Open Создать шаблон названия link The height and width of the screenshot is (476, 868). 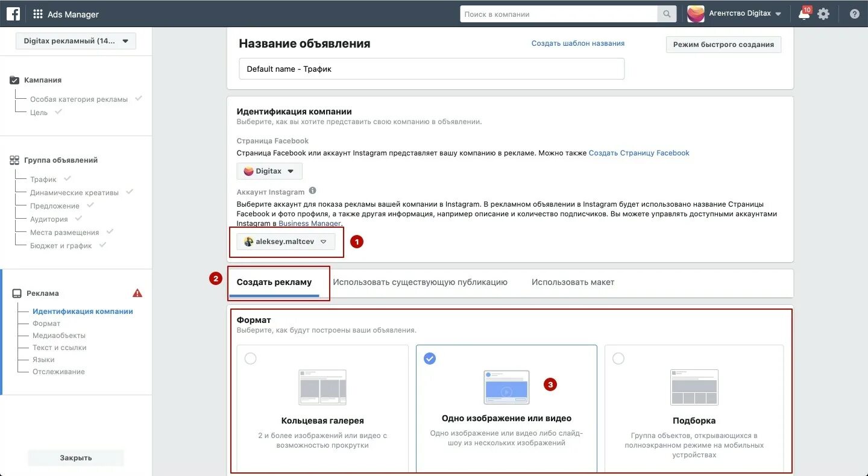coord(578,43)
